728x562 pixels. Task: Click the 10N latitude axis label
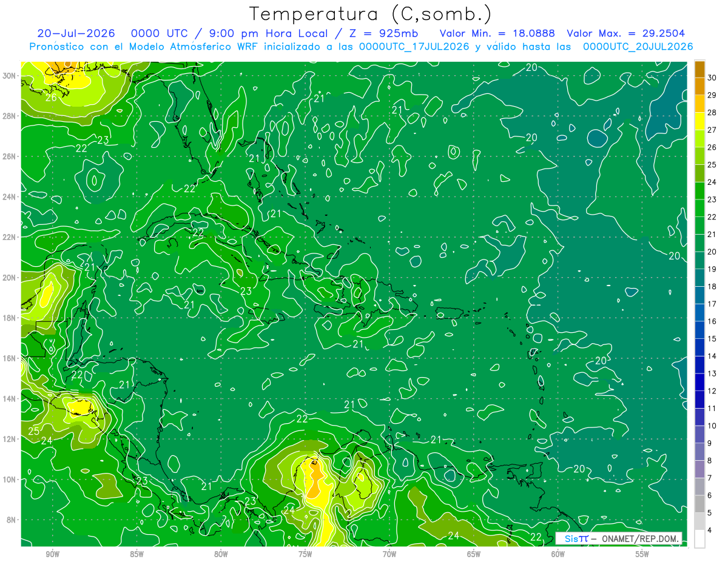pos(9,480)
